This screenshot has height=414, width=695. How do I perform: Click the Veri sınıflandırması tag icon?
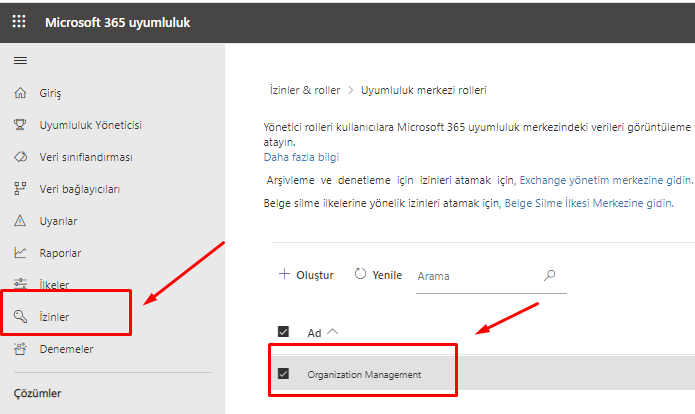20,157
